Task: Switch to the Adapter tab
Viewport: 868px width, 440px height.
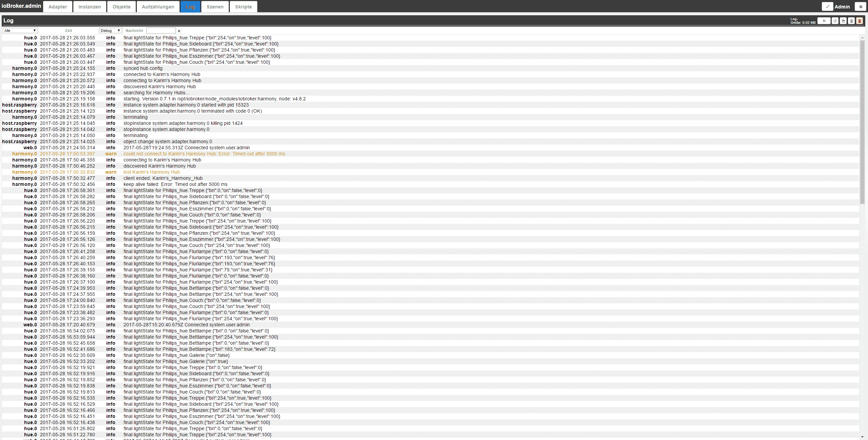Action: (58, 6)
